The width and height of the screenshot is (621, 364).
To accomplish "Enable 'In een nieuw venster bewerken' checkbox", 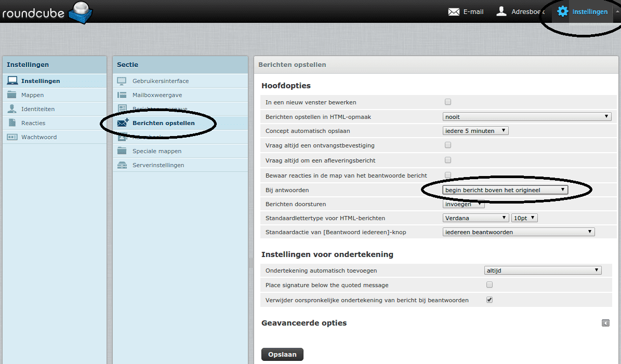I will point(448,102).
